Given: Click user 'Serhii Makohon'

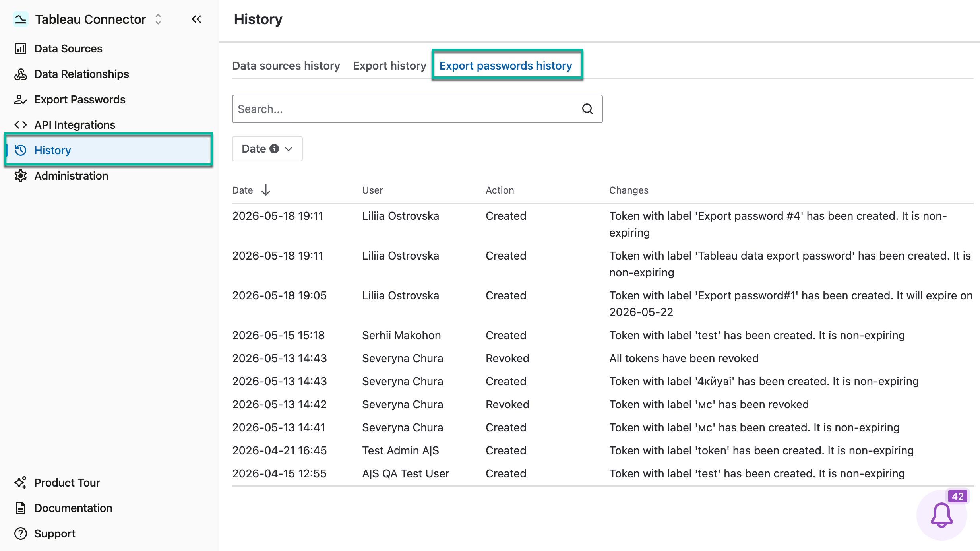Looking at the screenshot, I should pyautogui.click(x=401, y=335).
